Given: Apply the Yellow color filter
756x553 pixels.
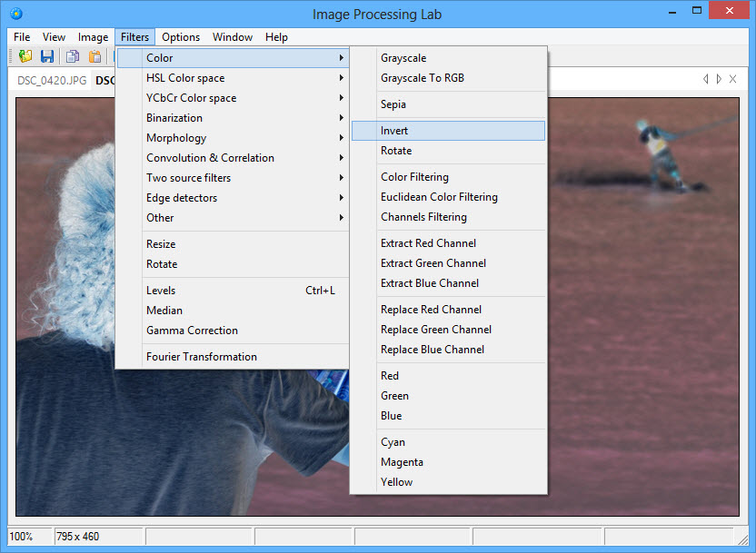Looking at the screenshot, I should tap(448, 482).
